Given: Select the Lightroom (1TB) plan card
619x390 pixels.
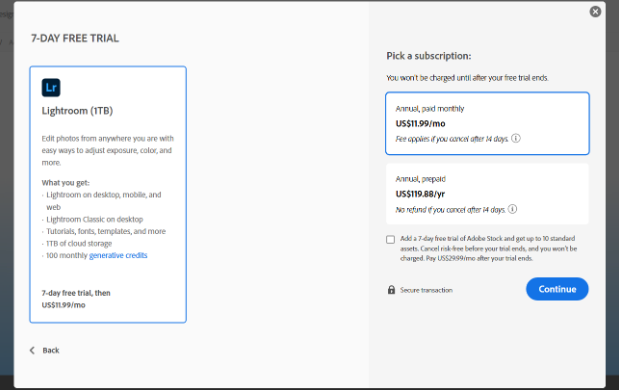Looking at the screenshot, I should (x=108, y=195).
